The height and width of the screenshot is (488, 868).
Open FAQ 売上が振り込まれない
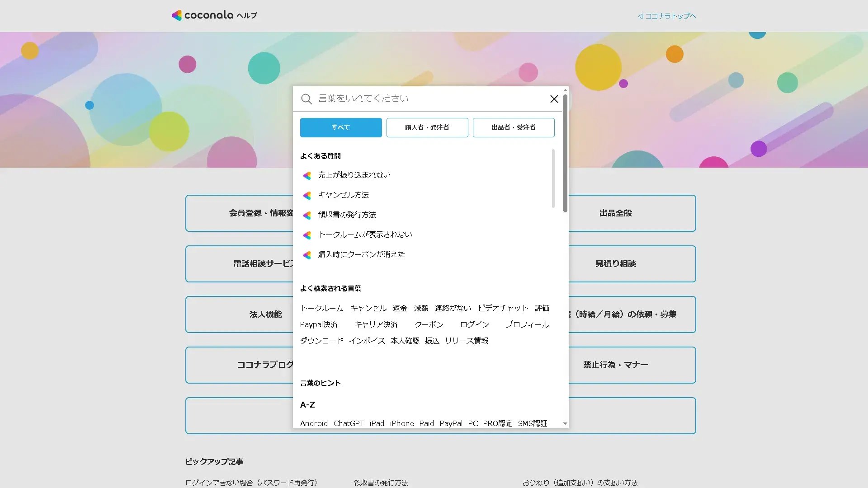354,175
